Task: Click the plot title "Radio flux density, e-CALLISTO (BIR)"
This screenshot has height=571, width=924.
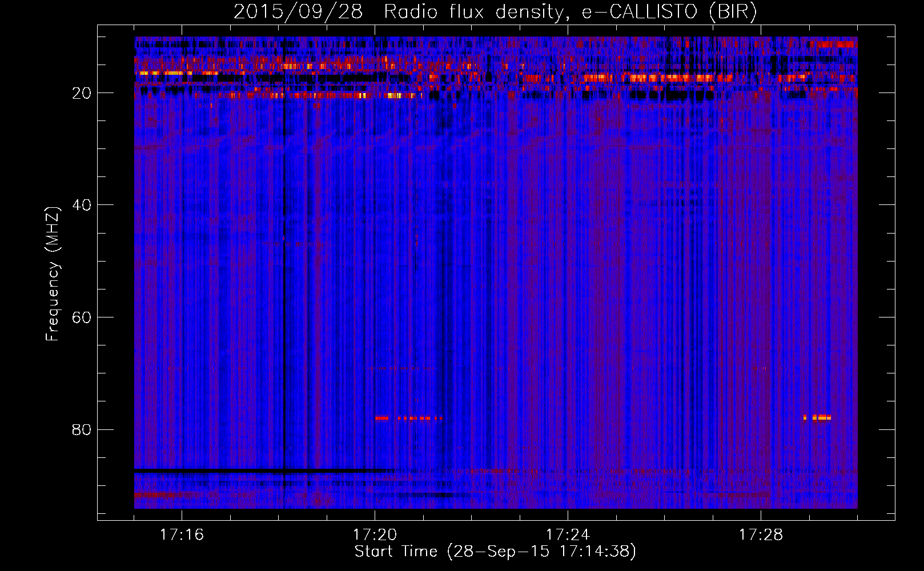Action: click(x=570, y=12)
